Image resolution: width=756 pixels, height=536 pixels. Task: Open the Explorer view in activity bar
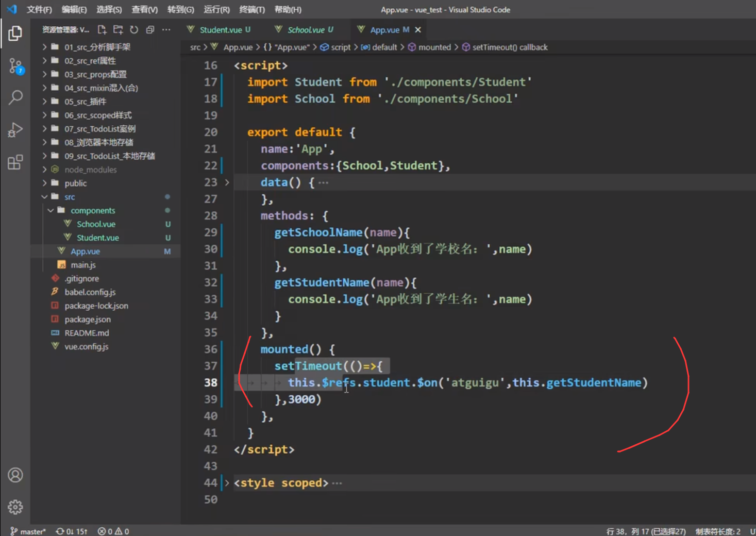15,33
